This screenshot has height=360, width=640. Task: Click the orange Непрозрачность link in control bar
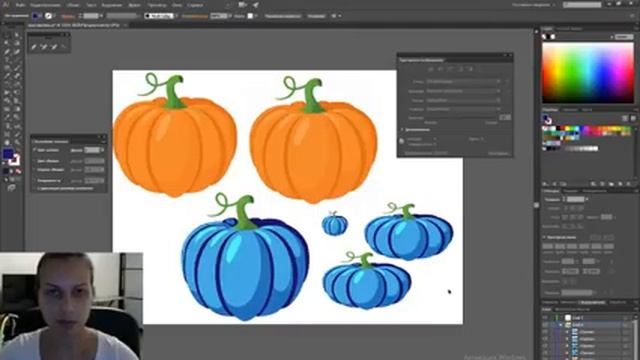click(x=195, y=16)
